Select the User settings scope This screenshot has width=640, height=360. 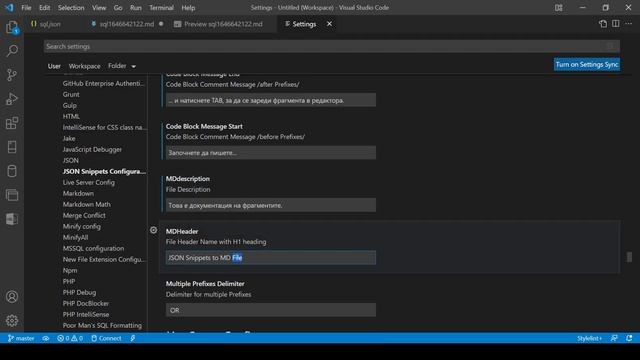[x=54, y=66]
